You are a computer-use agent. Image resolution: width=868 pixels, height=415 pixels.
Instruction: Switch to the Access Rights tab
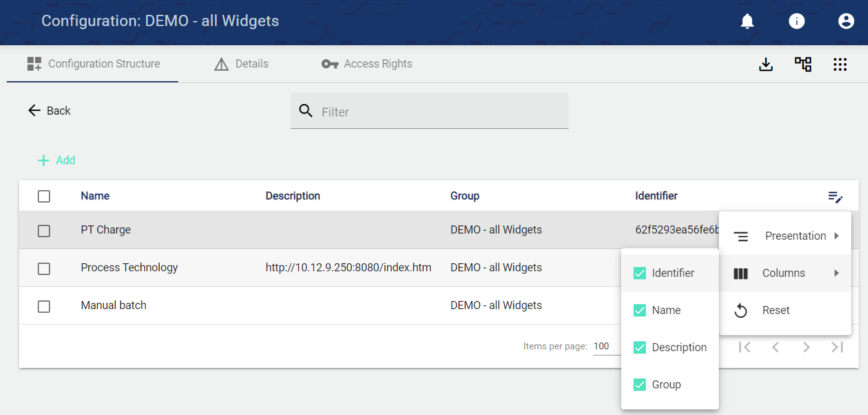pos(367,64)
